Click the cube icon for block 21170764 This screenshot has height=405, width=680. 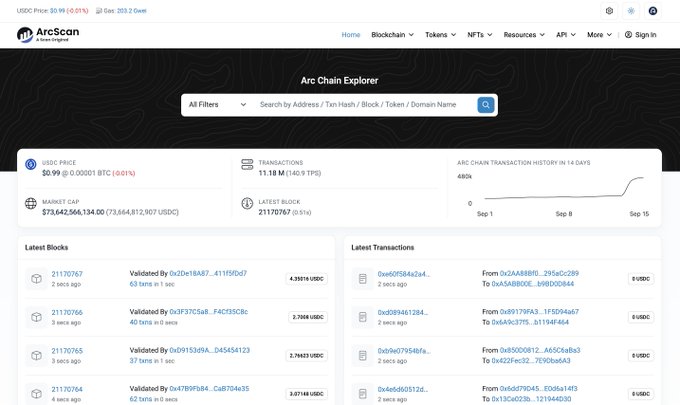click(x=36, y=394)
